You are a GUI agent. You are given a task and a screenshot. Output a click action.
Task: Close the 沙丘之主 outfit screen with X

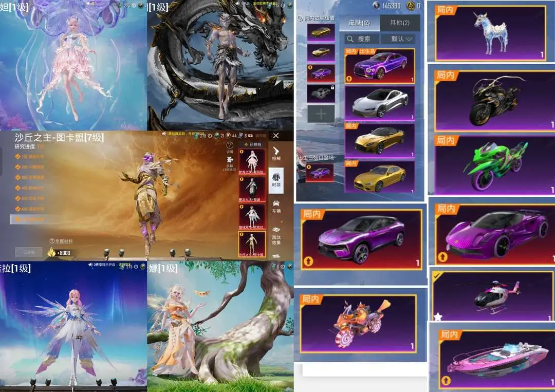(x=276, y=136)
